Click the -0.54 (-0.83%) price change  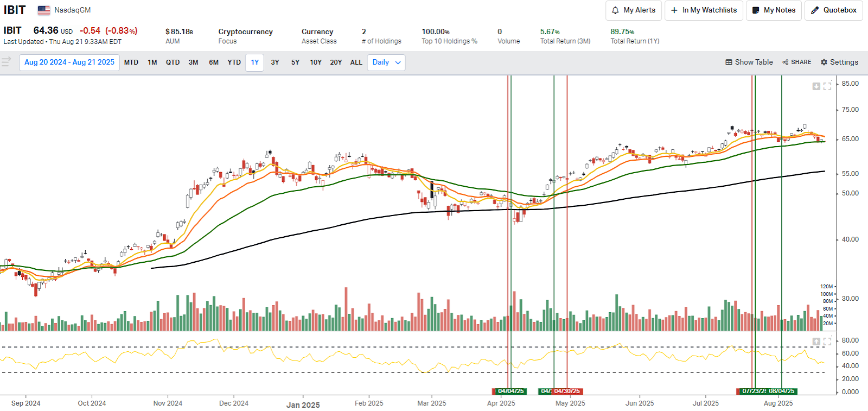(108, 31)
